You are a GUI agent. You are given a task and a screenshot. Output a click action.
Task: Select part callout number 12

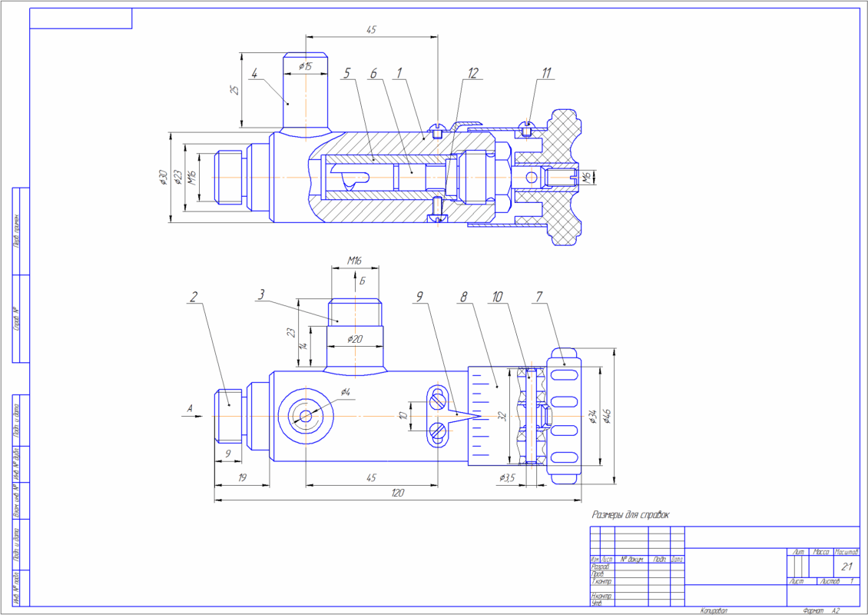[x=472, y=73]
